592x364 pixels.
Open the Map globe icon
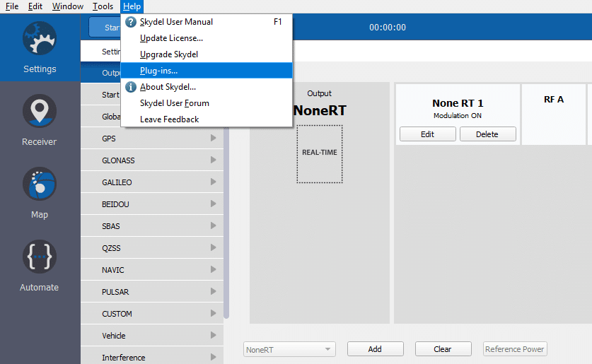pos(40,184)
